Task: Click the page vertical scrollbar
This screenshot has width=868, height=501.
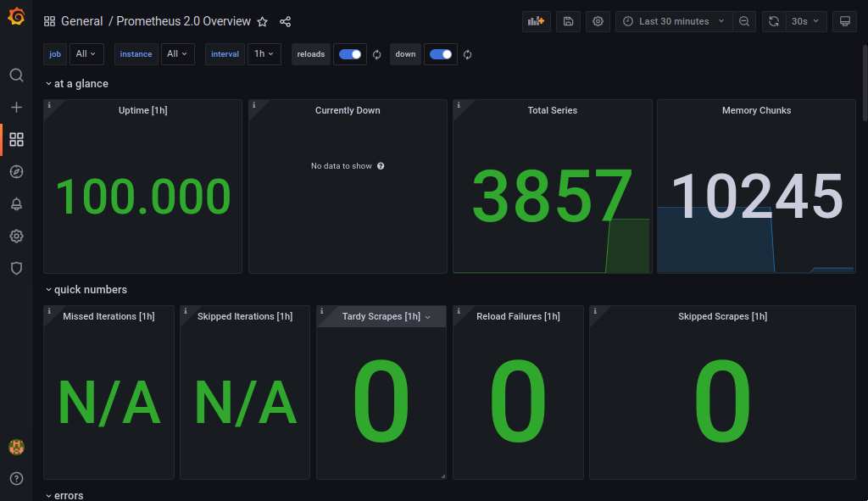Action: pyautogui.click(x=865, y=83)
